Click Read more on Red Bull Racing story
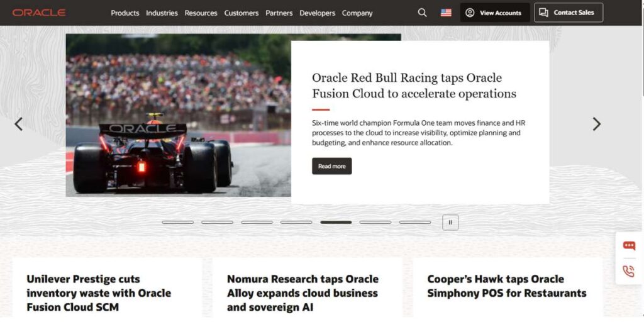644x322 pixels. point(332,166)
